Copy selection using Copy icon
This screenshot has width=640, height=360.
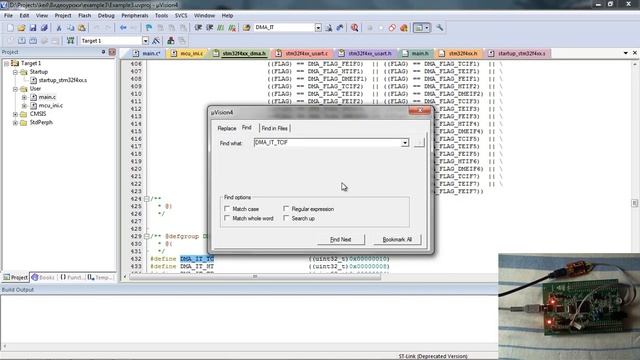pos(70,27)
